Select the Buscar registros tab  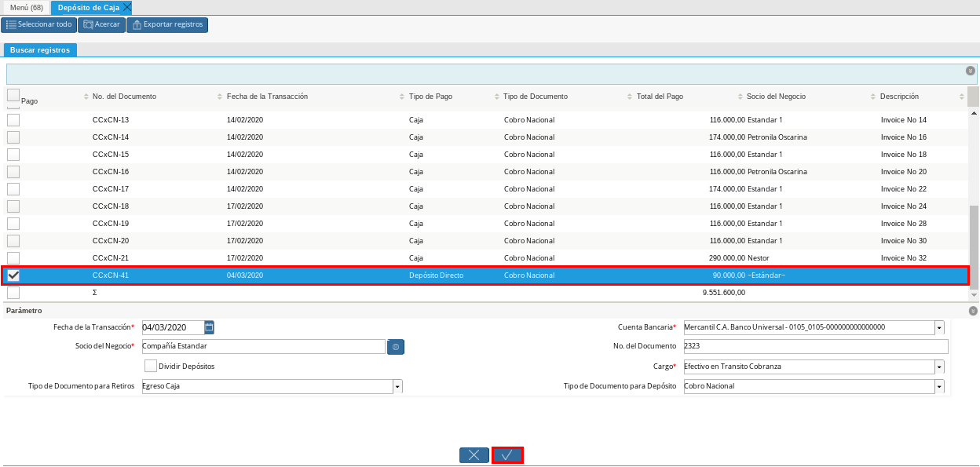point(40,50)
